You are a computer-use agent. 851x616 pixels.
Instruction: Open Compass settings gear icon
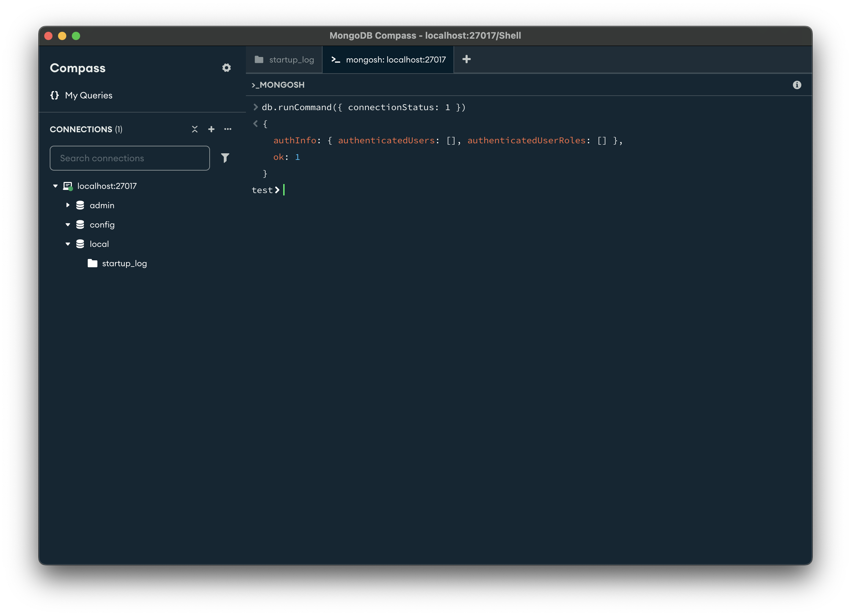coord(226,68)
